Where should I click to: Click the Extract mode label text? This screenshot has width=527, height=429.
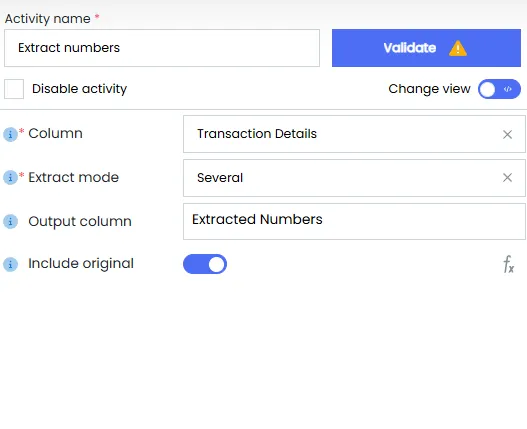click(x=74, y=177)
